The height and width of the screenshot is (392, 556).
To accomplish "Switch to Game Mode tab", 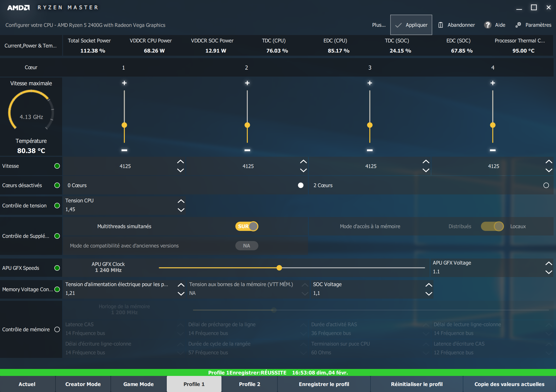I will click(138, 384).
